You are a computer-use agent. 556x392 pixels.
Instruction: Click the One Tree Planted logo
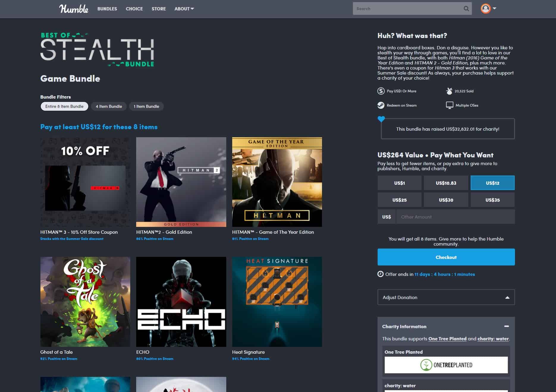coord(446,365)
